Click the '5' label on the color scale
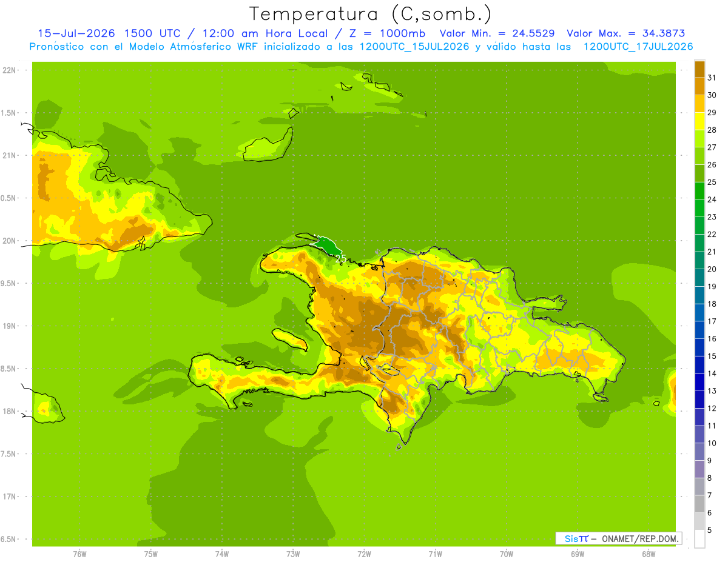The height and width of the screenshot is (562, 728). 710,530
